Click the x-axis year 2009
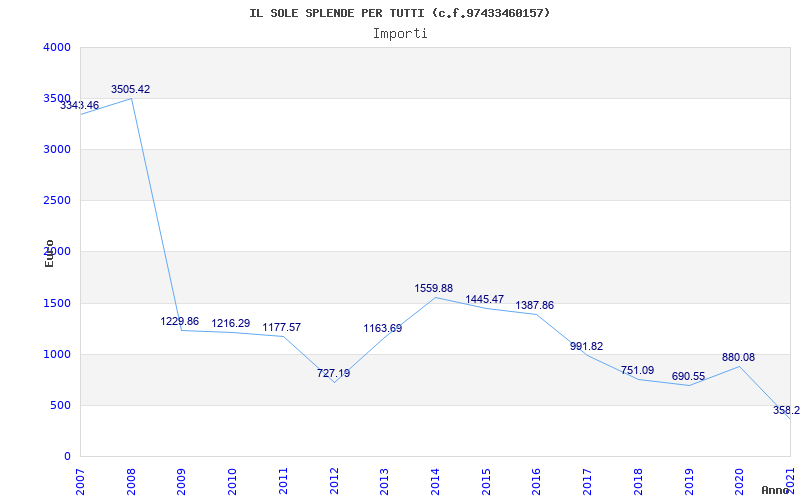This screenshot has width=800, height=500. (182, 481)
